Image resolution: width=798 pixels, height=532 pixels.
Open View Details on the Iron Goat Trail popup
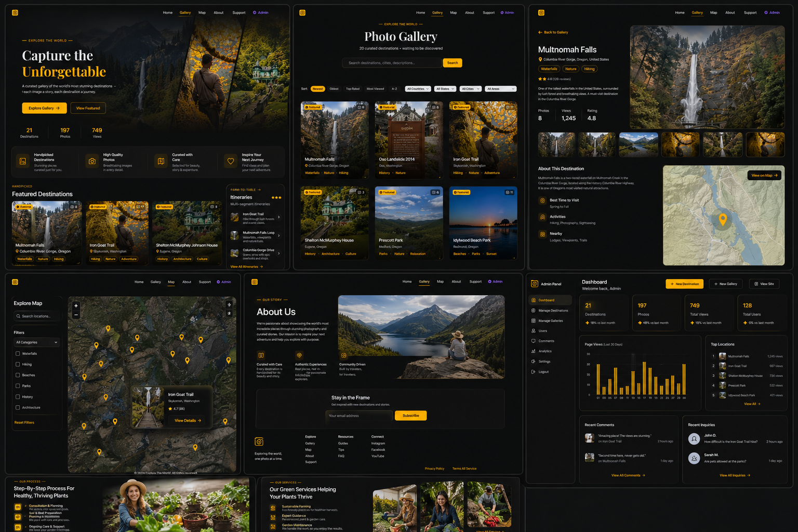(x=188, y=420)
